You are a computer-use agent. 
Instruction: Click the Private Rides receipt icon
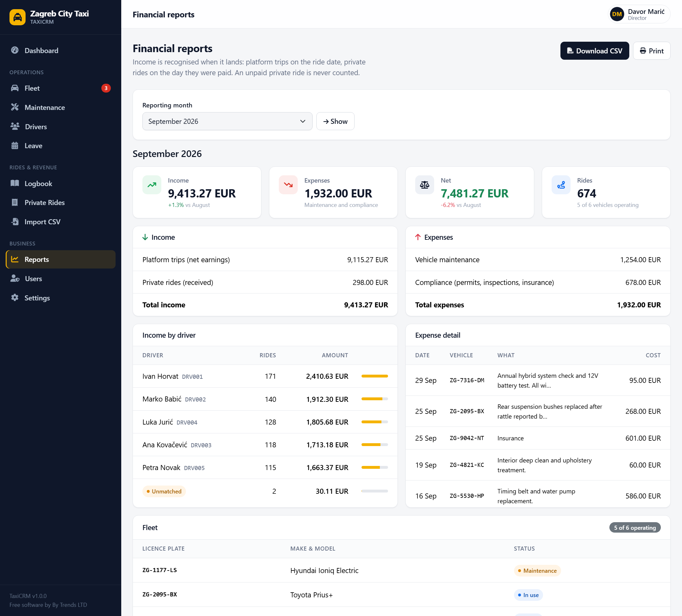coord(15,202)
